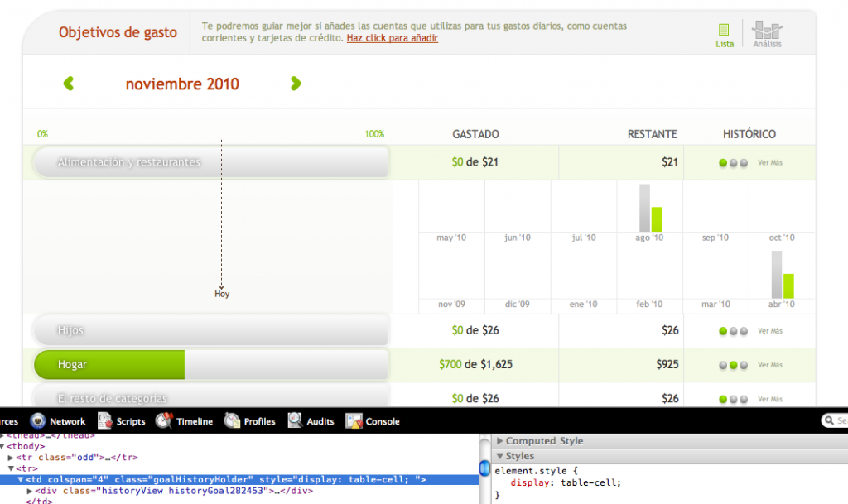Expand the Computed Style section
848x504 pixels.
tap(500, 441)
